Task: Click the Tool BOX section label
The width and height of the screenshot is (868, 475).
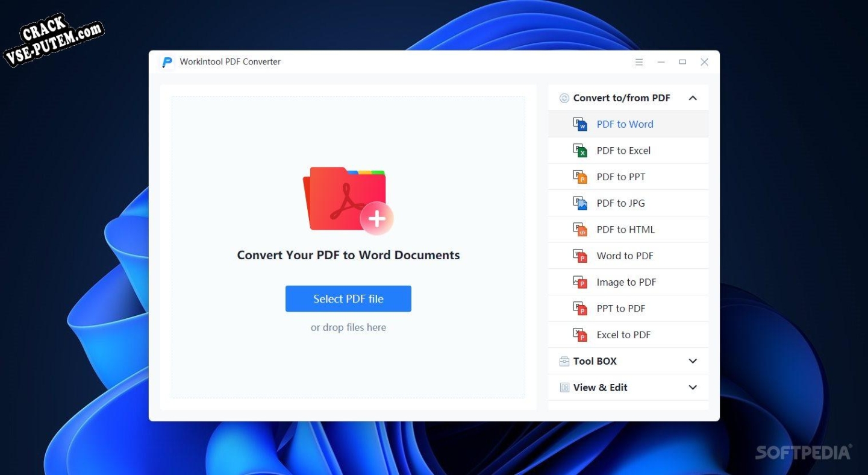Action: [x=595, y=361]
